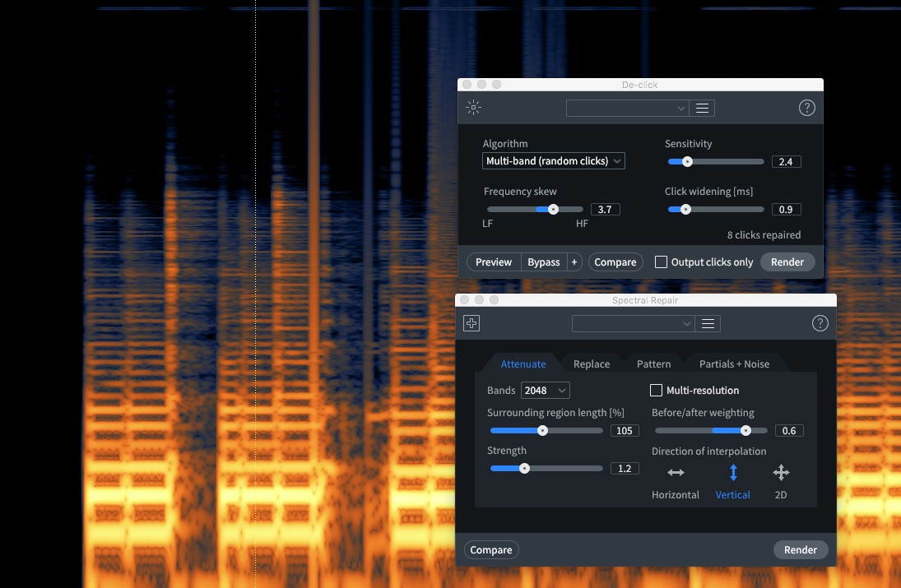Image resolution: width=901 pixels, height=588 pixels.
Task: Click the Spectral Repair module plus icon
Action: [471, 323]
